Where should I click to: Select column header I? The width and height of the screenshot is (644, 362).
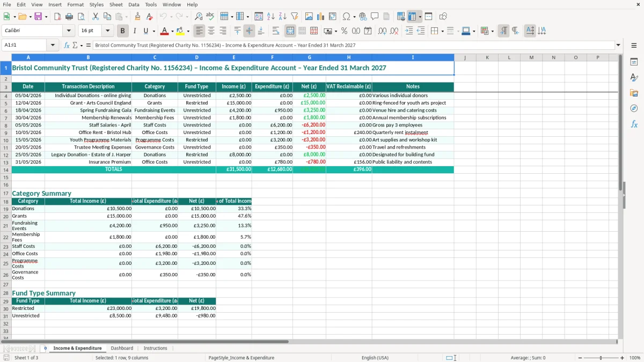point(413,57)
